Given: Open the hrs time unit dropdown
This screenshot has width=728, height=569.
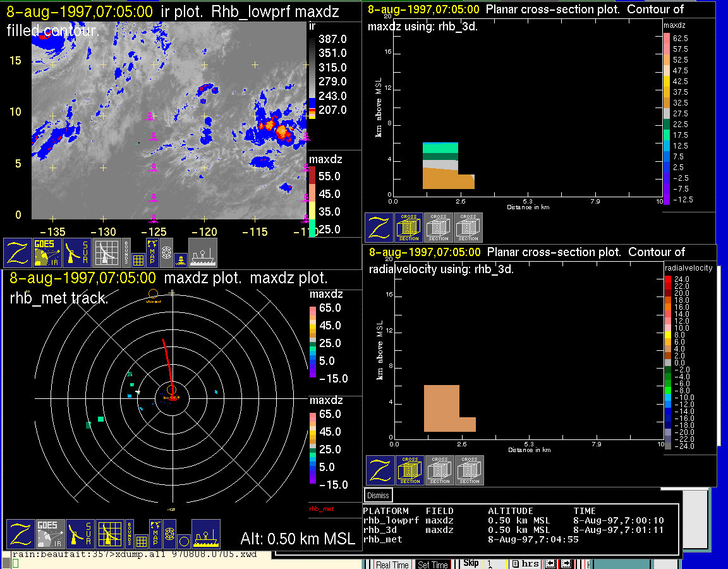Looking at the screenshot, I should click(525, 564).
